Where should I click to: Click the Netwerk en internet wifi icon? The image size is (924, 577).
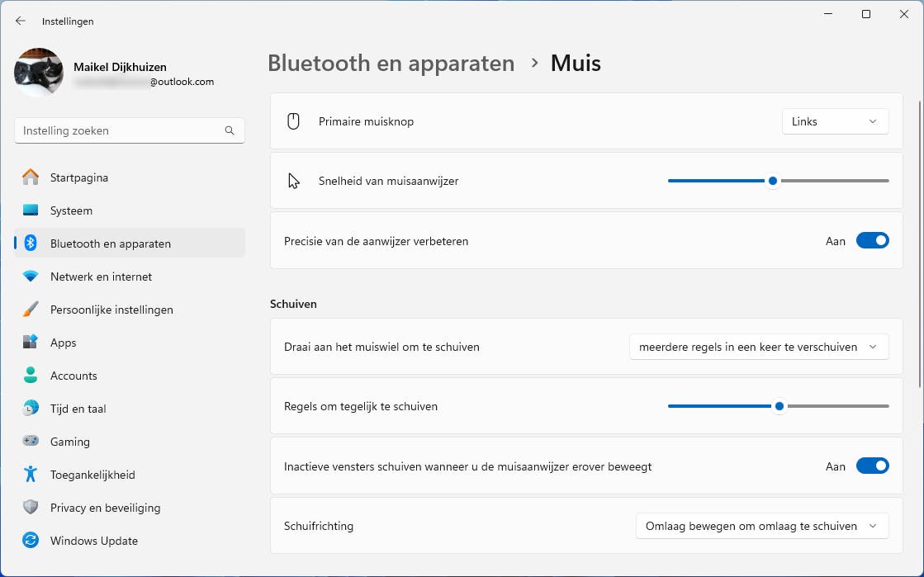coord(31,277)
